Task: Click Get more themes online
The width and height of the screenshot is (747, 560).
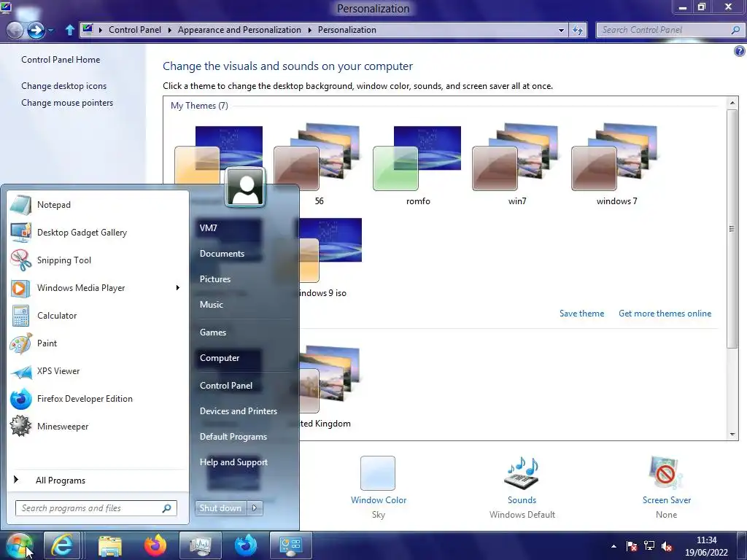Action: [665, 314]
